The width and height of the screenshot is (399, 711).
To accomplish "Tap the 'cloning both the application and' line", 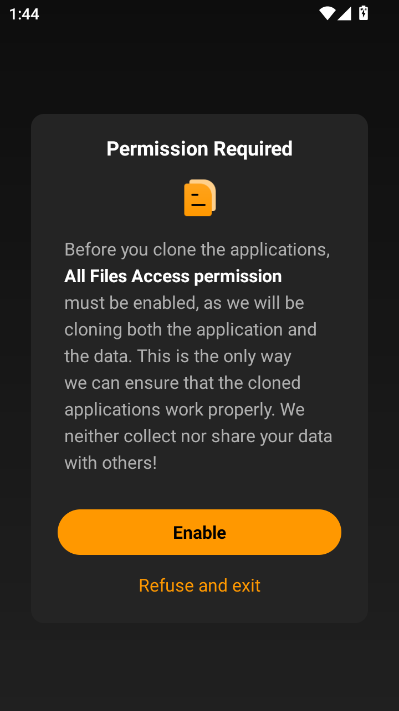I will [190, 330].
